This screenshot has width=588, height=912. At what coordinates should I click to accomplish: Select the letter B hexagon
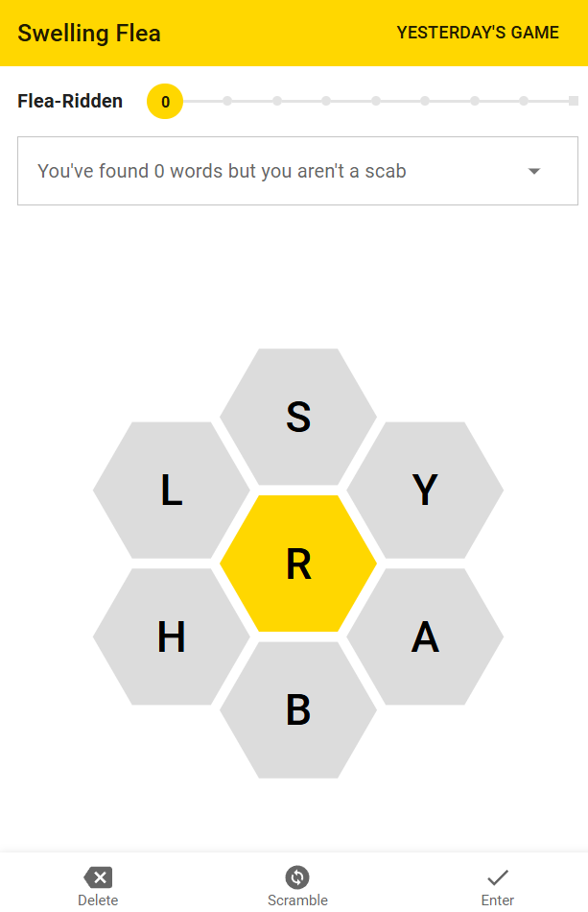tap(298, 710)
